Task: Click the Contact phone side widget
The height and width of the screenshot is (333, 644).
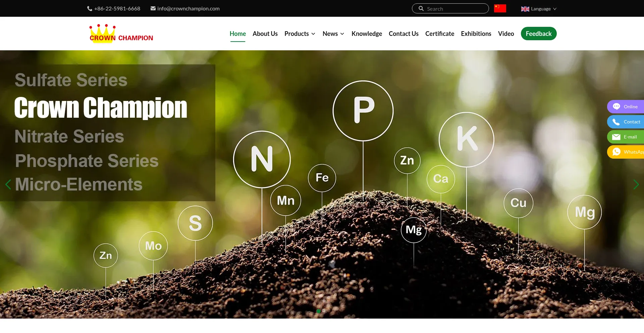Action: click(626, 122)
